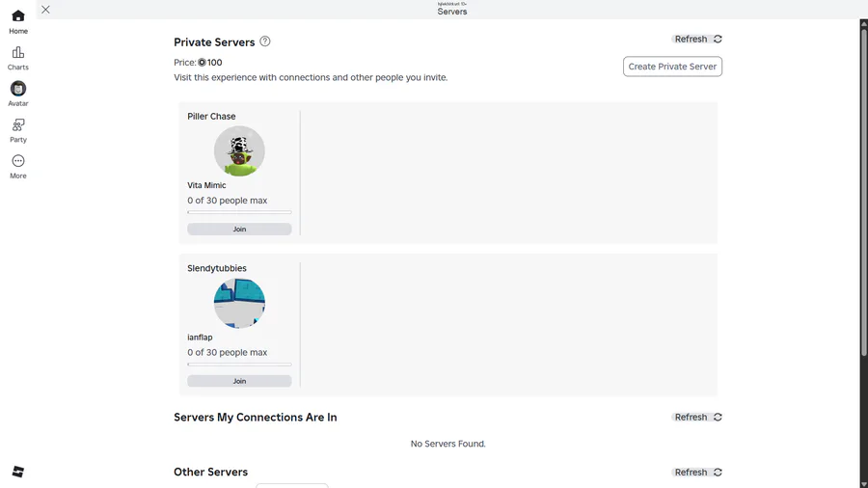Click Vita Mimic's avatar thumbnail
Image resolution: width=868 pixels, height=488 pixels.
click(x=239, y=151)
